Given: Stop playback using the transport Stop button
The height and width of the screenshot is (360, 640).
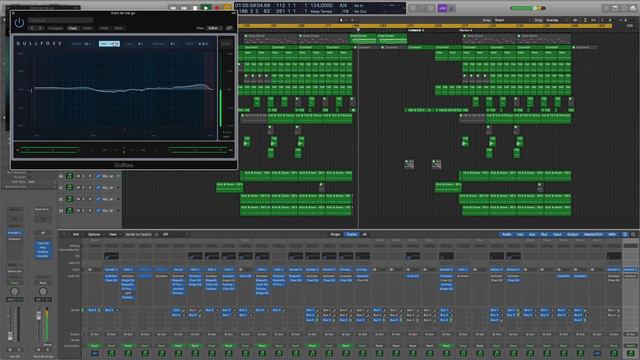Looking at the screenshot, I should pos(195,8).
